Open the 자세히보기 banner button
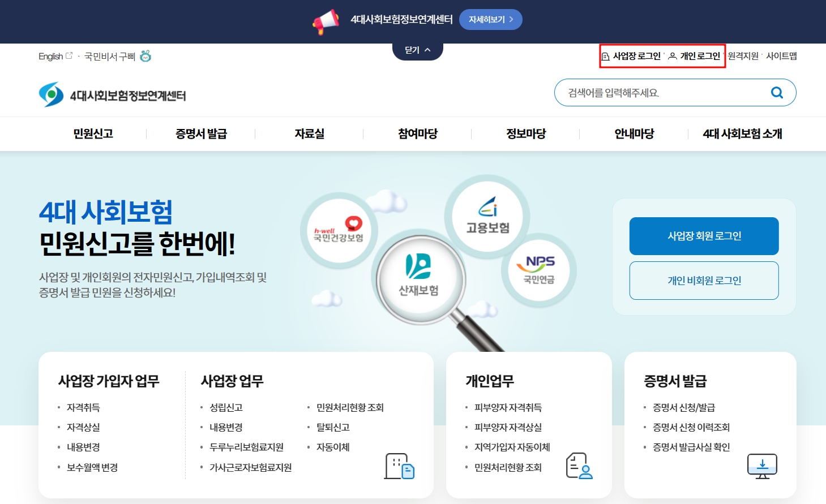826x504 pixels. click(x=491, y=19)
